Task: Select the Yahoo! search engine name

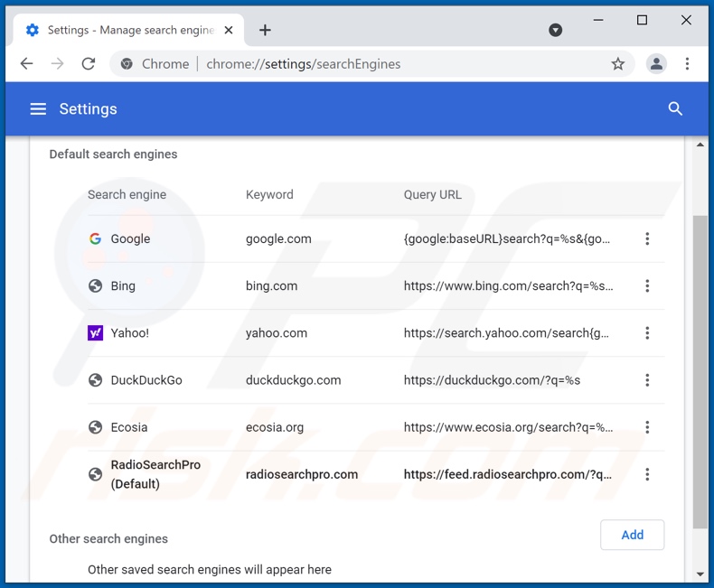Action: 130,333
